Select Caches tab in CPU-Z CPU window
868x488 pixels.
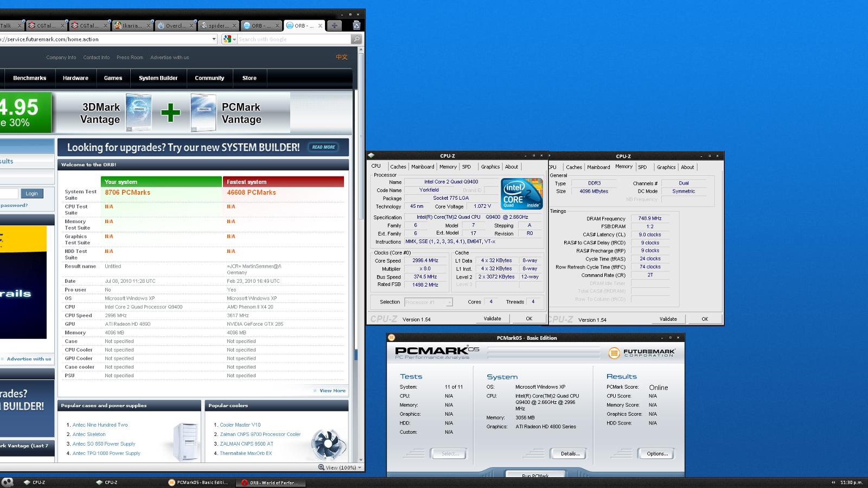[x=398, y=167]
